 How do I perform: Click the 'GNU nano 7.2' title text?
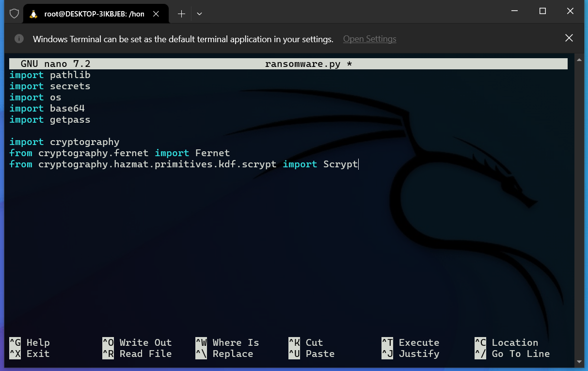click(56, 64)
